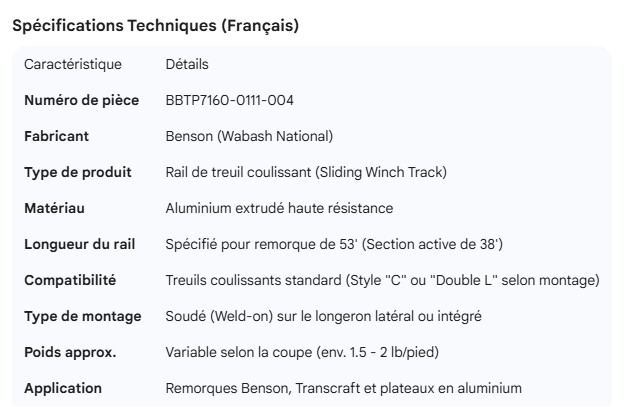Image resolution: width=624 pixels, height=407 pixels.
Task: Click the "Treuils coulissants standard" cell
Action: tap(382, 280)
